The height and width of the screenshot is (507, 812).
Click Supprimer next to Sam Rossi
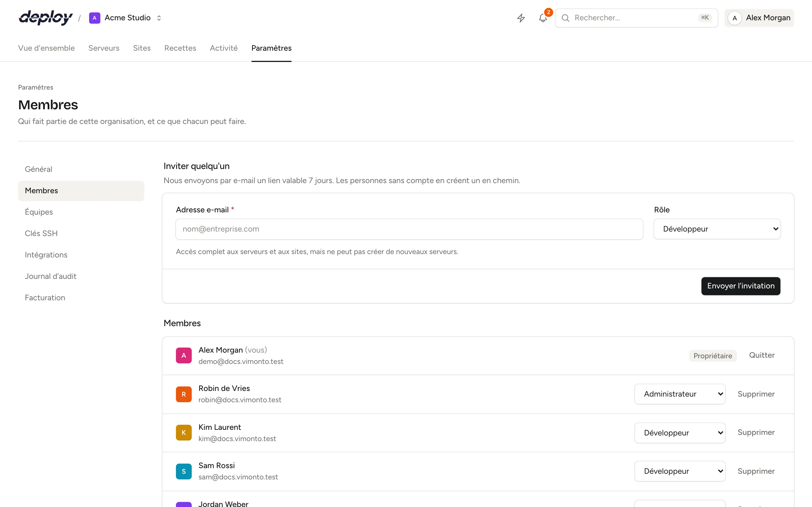click(756, 471)
